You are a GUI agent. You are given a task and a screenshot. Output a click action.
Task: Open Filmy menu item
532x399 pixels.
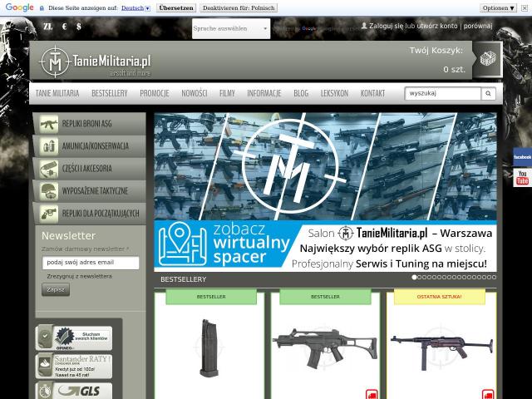[227, 93]
